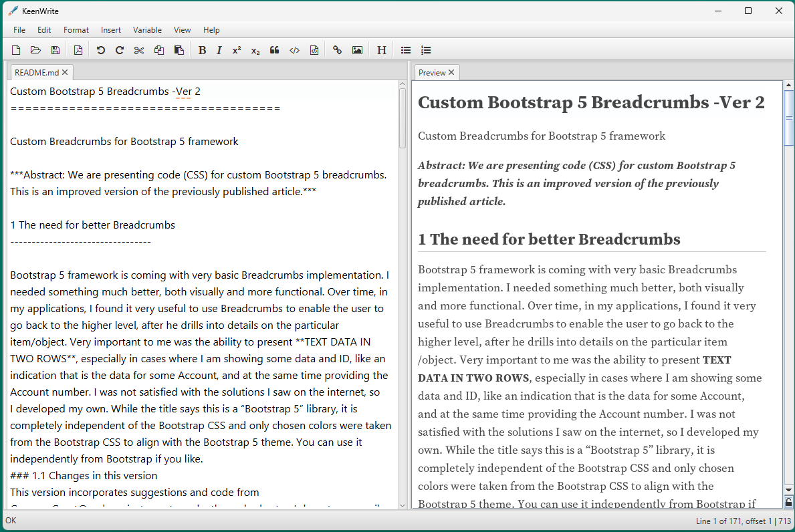Viewport: 795px width, 532px height.
Task: Insert image using picture icon
Action: [358, 50]
